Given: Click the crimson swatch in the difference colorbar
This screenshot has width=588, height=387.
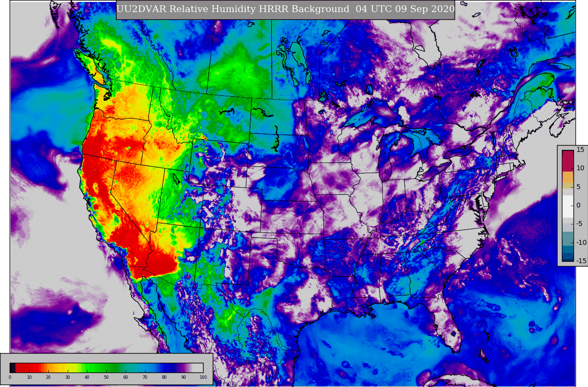Looking at the screenshot, I should click(x=568, y=161).
